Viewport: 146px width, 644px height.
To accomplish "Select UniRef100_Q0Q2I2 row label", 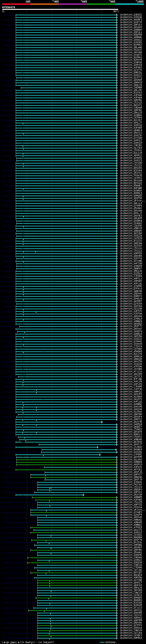I will pyautogui.click(x=131, y=75).
